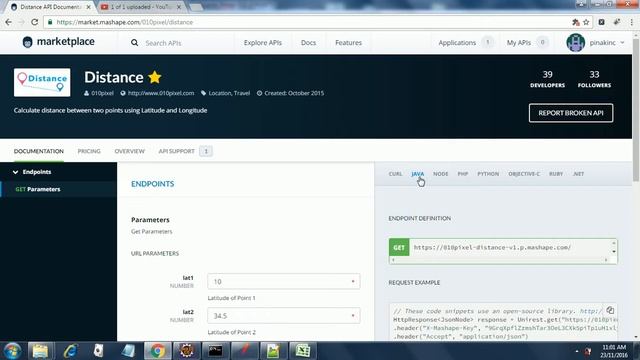Click the marketplace logo
This screenshot has height=360, width=640.
pyautogui.click(x=59, y=42)
